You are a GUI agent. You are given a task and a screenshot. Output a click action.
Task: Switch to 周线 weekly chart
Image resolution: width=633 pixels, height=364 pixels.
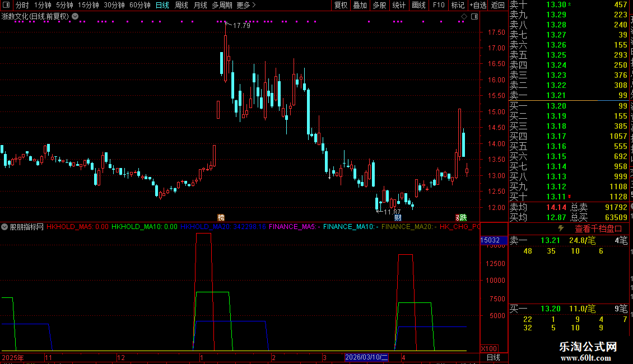pos(181,5)
